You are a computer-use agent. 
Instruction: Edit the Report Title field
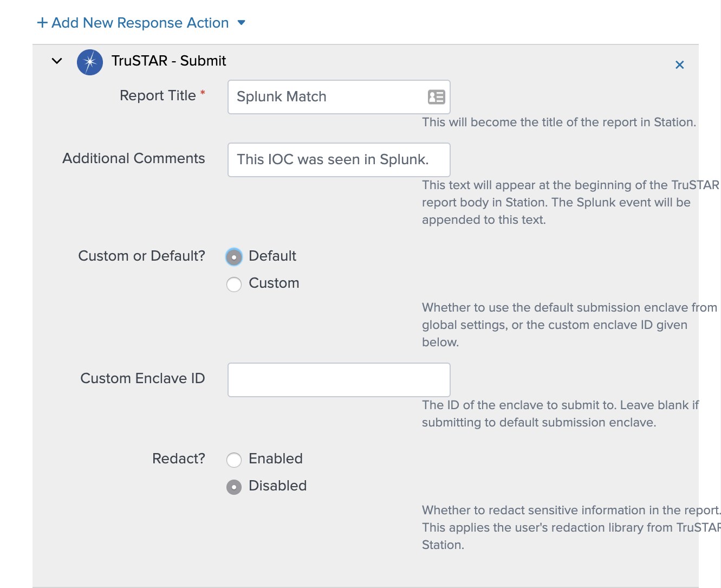click(x=339, y=97)
